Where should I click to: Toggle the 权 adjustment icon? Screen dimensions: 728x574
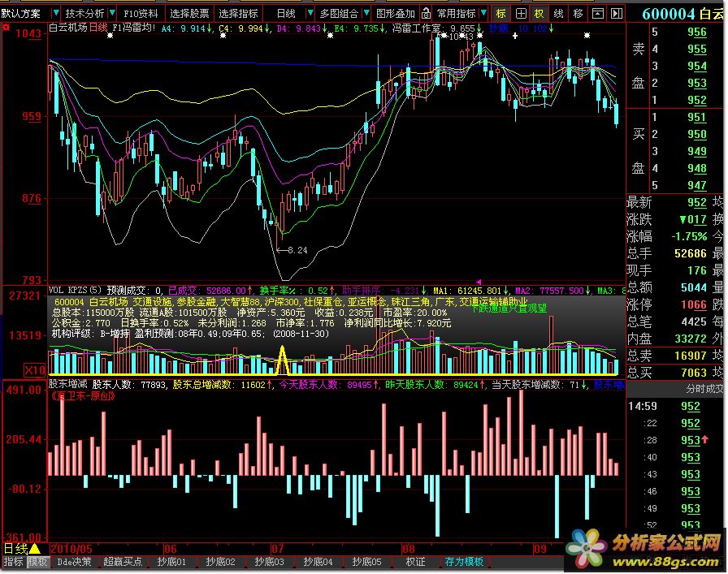539,14
